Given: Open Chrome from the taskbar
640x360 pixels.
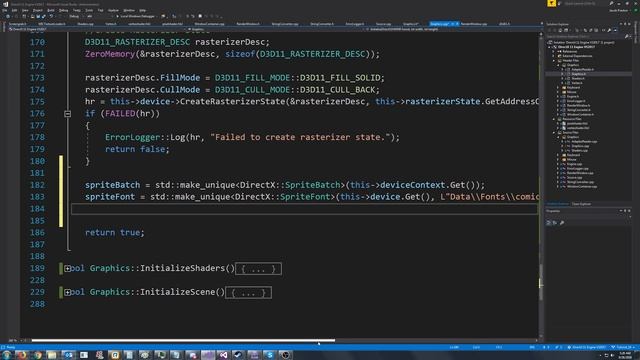Looking at the screenshot, I should click(38, 355).
